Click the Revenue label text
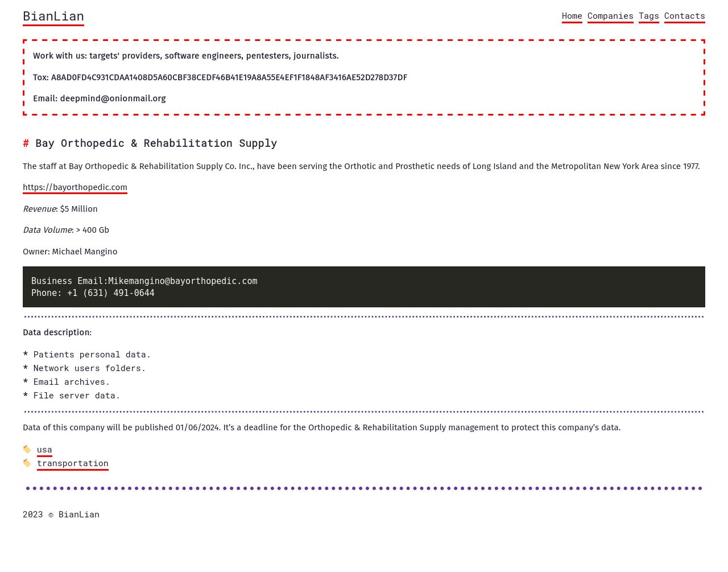Viewport: 728px width, 572px height. (x=39, y=209)
